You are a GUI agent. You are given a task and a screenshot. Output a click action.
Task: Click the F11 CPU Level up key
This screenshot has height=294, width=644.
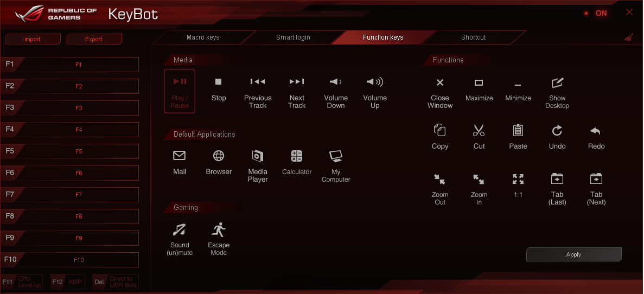coord(22,282)
